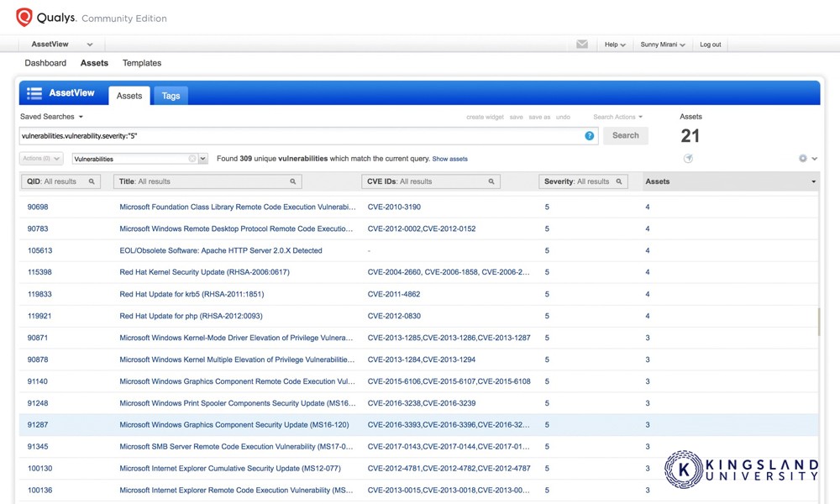
Task: Click the Log out link
Action: (711, 45)
